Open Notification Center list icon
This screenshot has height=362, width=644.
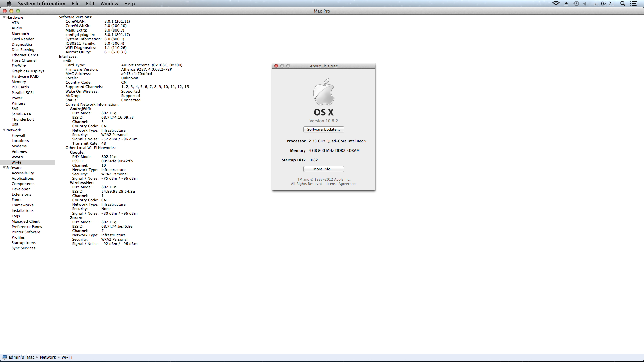633,4
